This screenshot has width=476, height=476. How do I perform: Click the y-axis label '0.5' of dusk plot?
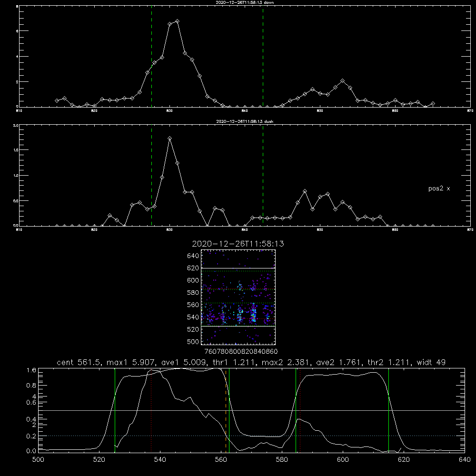point(16,201)
